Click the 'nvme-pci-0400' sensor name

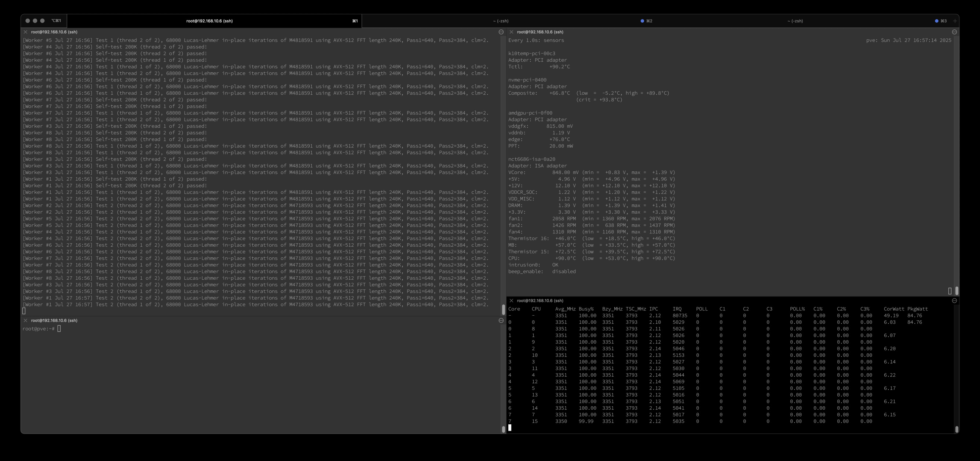[527, 80]
